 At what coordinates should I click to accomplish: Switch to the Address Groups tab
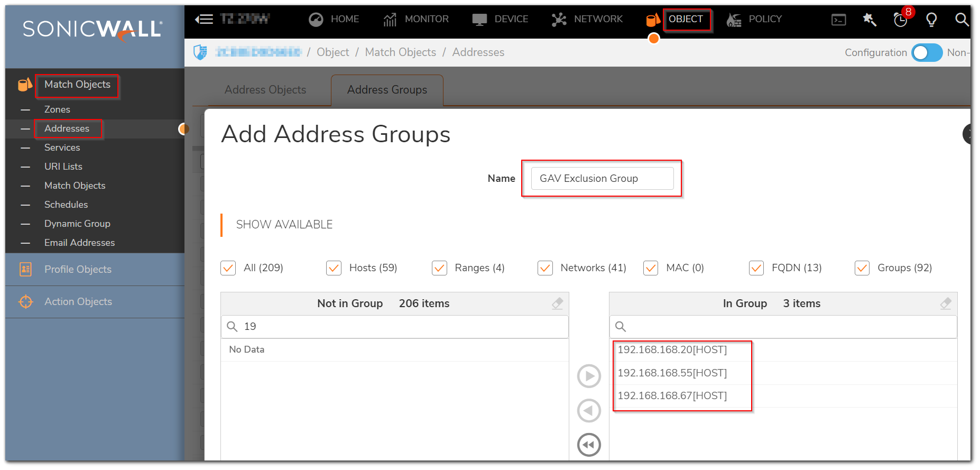[387, 90]
